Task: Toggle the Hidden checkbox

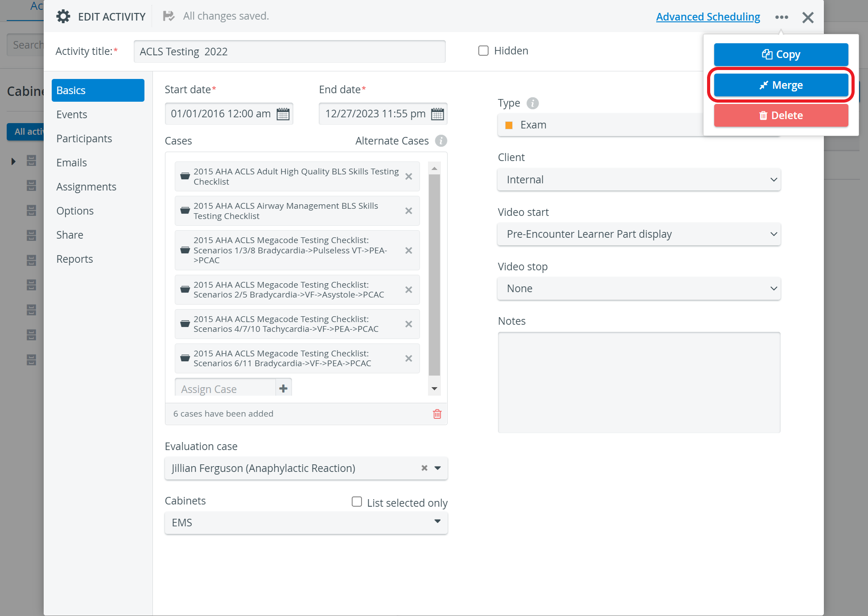Action: (x=483, y=51)
